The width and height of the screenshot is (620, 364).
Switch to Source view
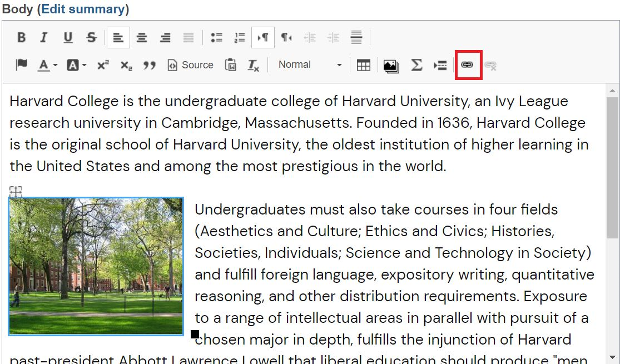pos(190,65)
